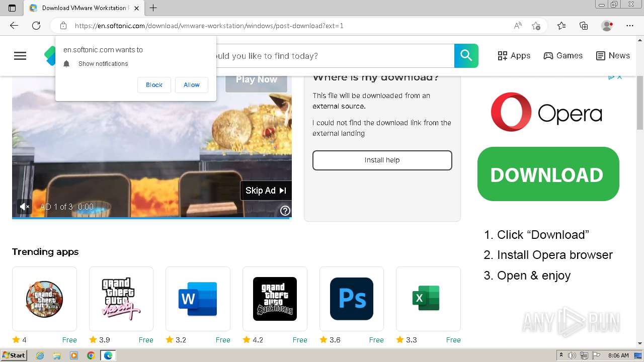Close the Opera ad
Image resolution: width=644 pixels, height=362 pixels.
click(620, 77)
